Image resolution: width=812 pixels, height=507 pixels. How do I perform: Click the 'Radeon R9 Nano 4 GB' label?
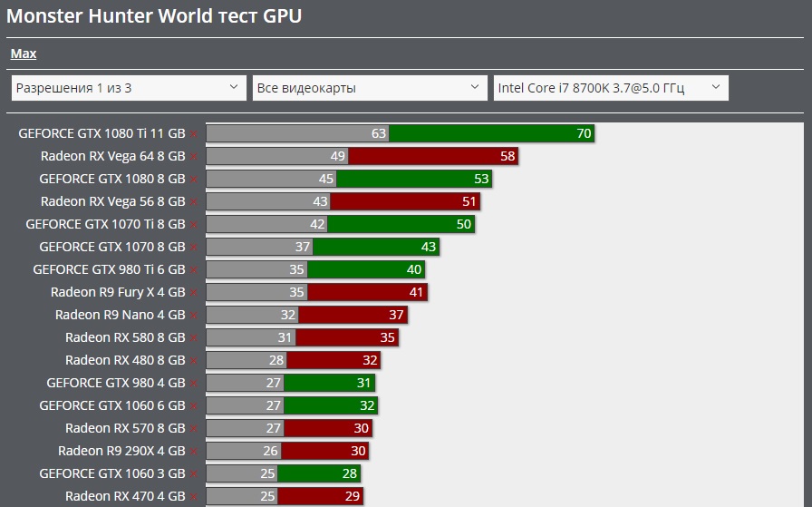(121, 315)
